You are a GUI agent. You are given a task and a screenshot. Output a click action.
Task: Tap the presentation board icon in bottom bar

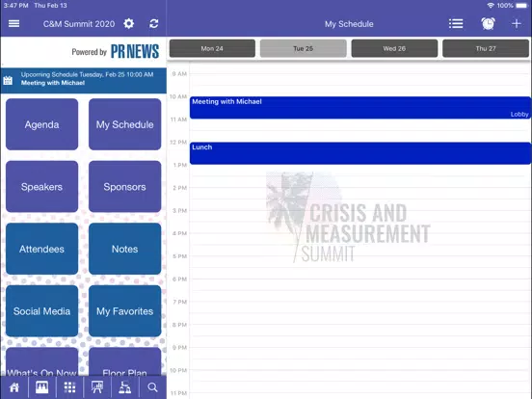(97, 387)
